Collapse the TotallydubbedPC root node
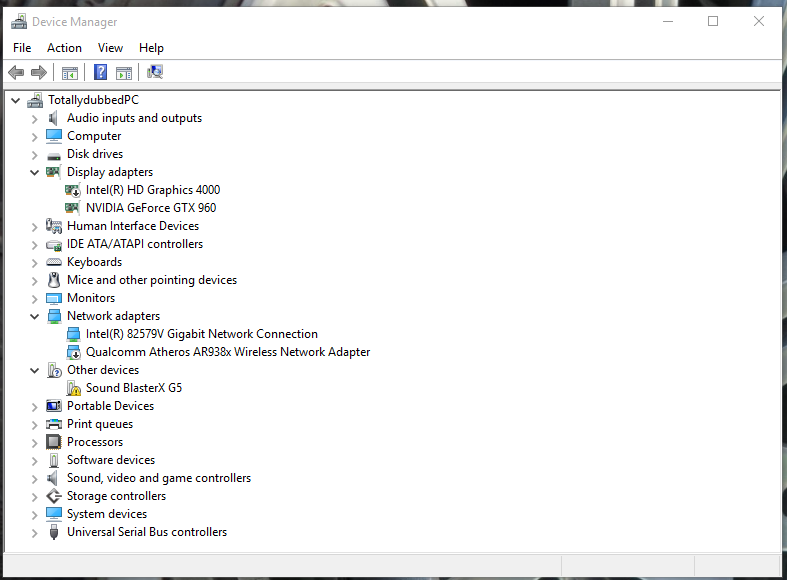The width and height of the screenshot is (787, 580). pyautogui.click(x=16, y=100)
